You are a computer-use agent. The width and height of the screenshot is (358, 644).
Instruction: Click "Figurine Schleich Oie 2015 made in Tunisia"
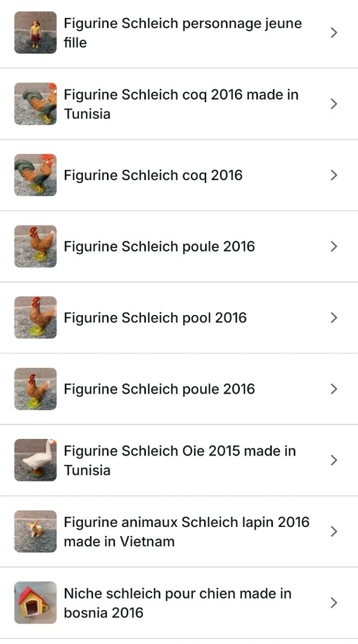click(x=180, y=460)
